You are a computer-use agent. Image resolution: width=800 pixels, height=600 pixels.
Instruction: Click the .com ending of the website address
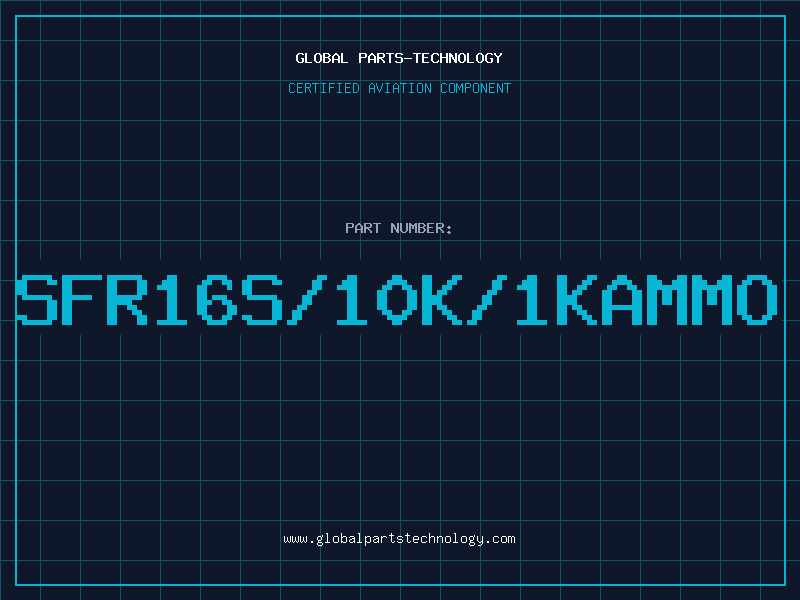499,539
